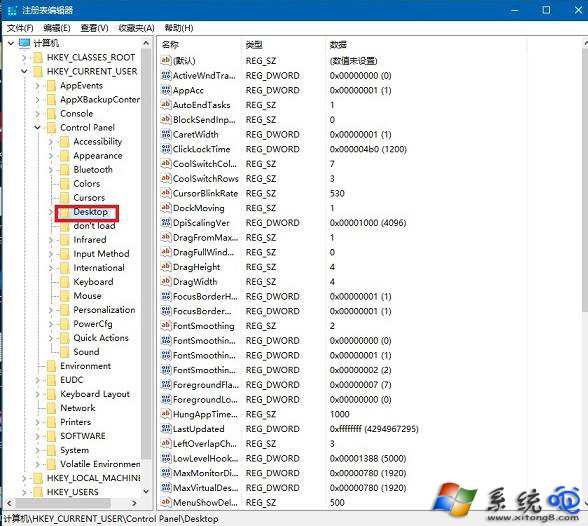Click the Infrared folder icon
The width and height of the screenshot is (588, 526).
[65, 240]
